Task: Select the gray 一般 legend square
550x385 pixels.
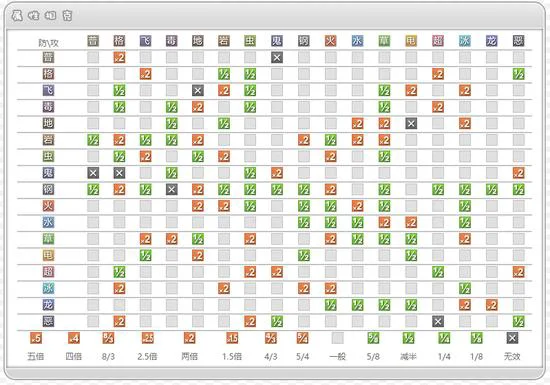Action: pyautogui.click(x=337, y=338)
